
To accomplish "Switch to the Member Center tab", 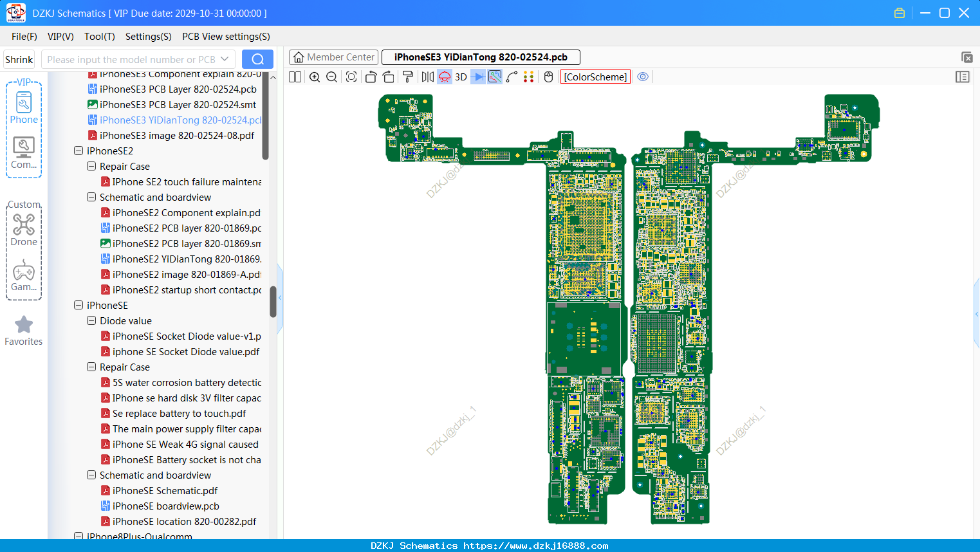I will click(334, 57).
